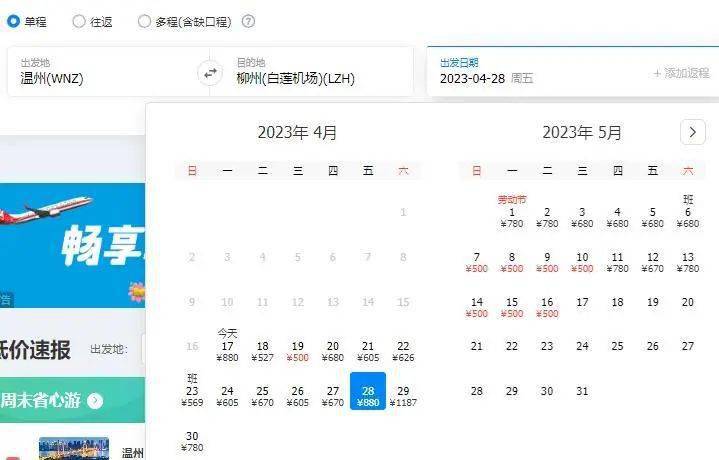The image size is (719, 460).
Task: Select May 17 in calendar
Action: (582, 302)
